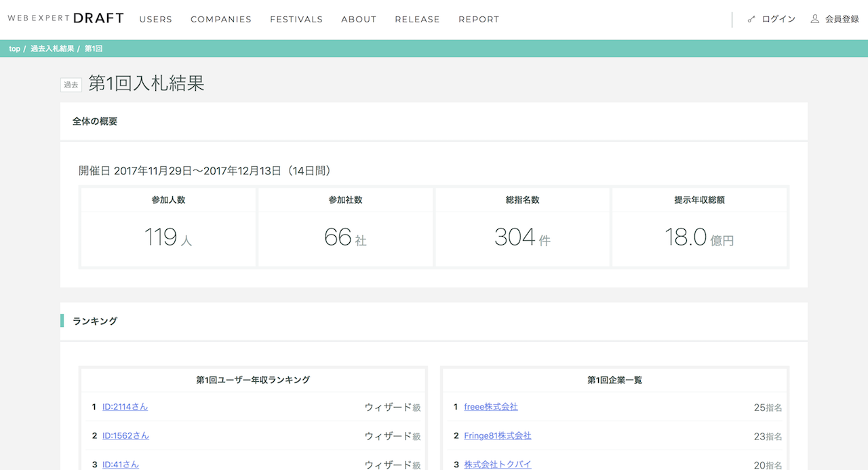Navigate to the REPORT section

coord(478,20)
